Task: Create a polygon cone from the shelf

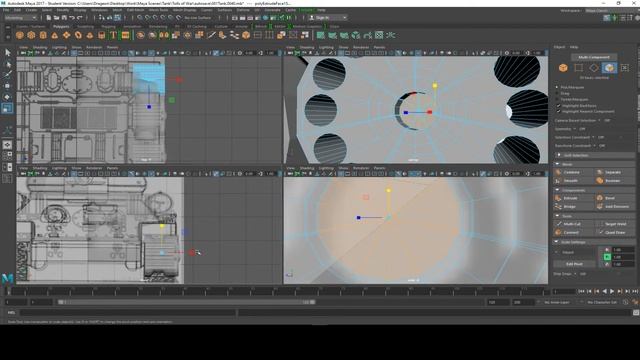Action: click(55, 36)
